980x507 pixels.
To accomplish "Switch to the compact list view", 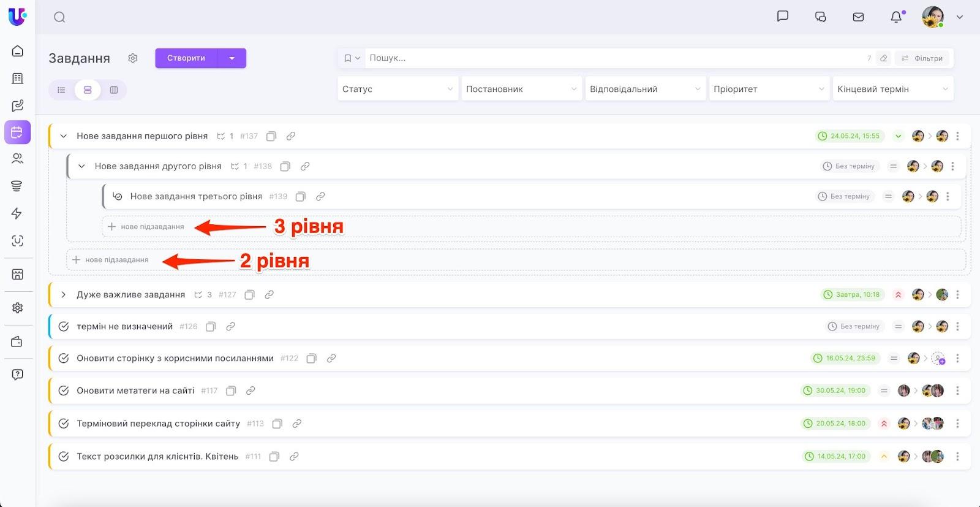I will pos(61,90).
